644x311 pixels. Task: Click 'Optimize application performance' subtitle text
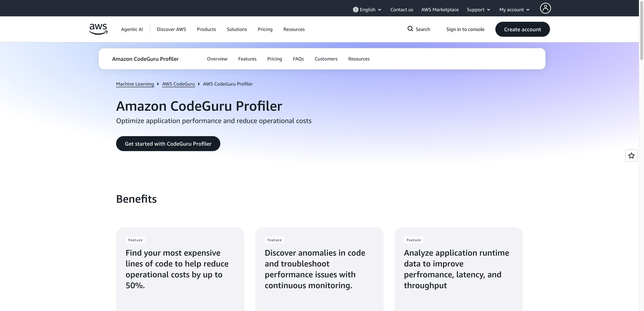tap(214, 121)
